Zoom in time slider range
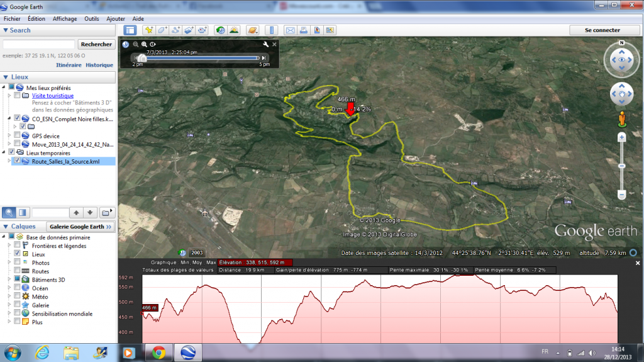The image size is (644, 362). click(x=144, y=45)
